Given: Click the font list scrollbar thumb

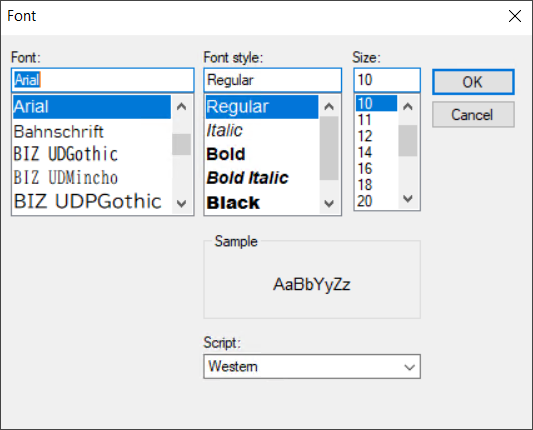Looking at the screenshot, I should tap(182, 144).
